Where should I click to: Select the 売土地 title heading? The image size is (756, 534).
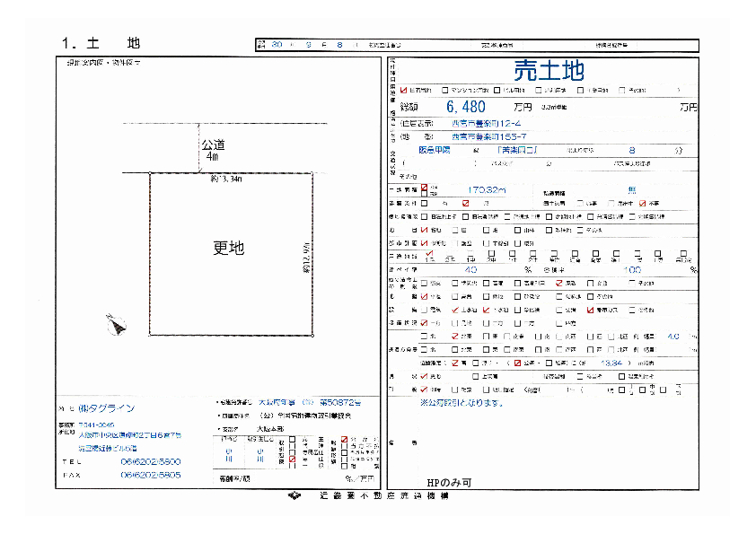tap(548, 69)
